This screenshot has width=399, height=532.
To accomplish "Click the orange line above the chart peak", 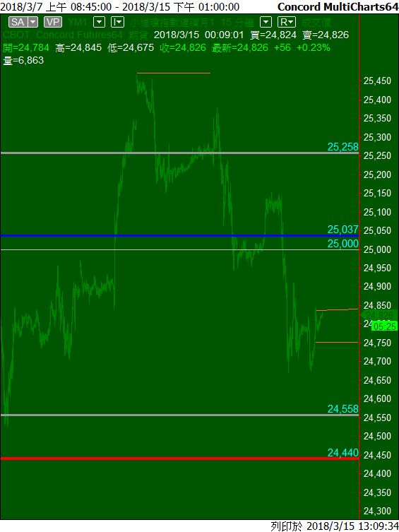I will coord(174,73).
